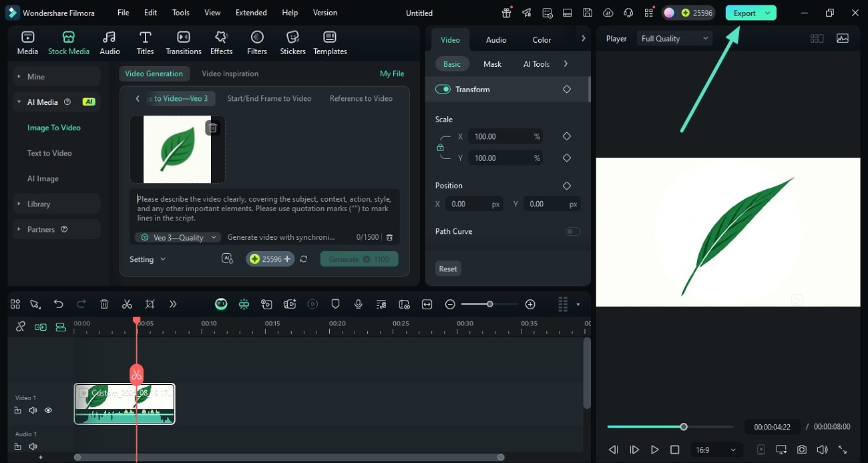Click the zoom-in plus icon on timeline
This screenshot has height=463, width=868.
[x=530, y=304]
